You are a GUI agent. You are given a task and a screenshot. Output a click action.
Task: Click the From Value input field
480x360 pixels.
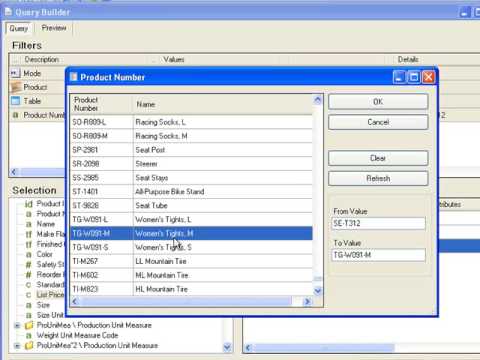378,223
